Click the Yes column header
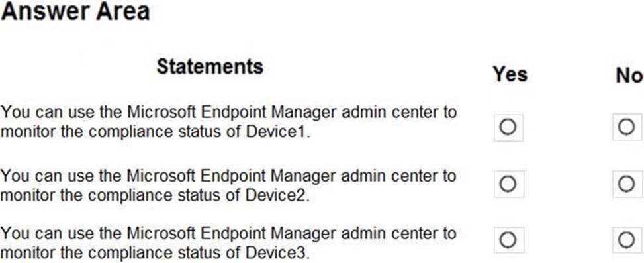This screenshot has height=263, width=644. pyautogui.click(x=510, y=75)
